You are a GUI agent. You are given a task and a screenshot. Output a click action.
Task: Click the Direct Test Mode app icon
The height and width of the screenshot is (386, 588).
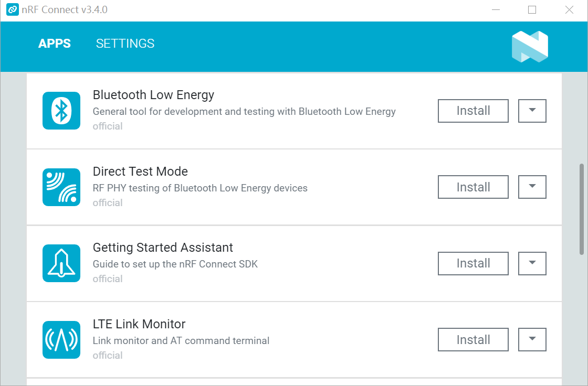coord(61,187)
